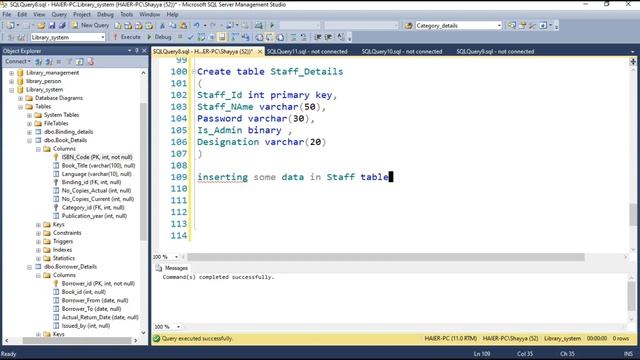Close the SQLQuery8.sql tab
Image resolution: width=640 pixels, height=360 pixels.
[x=260, y=51]
